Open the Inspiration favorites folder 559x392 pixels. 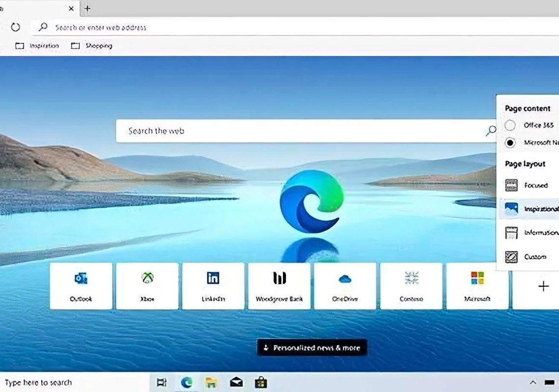coord(37,46)
